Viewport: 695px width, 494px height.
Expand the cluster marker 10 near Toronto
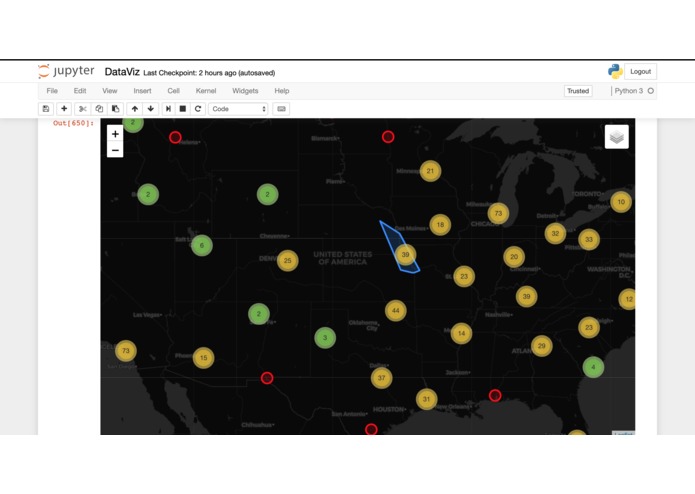point(621,202)
